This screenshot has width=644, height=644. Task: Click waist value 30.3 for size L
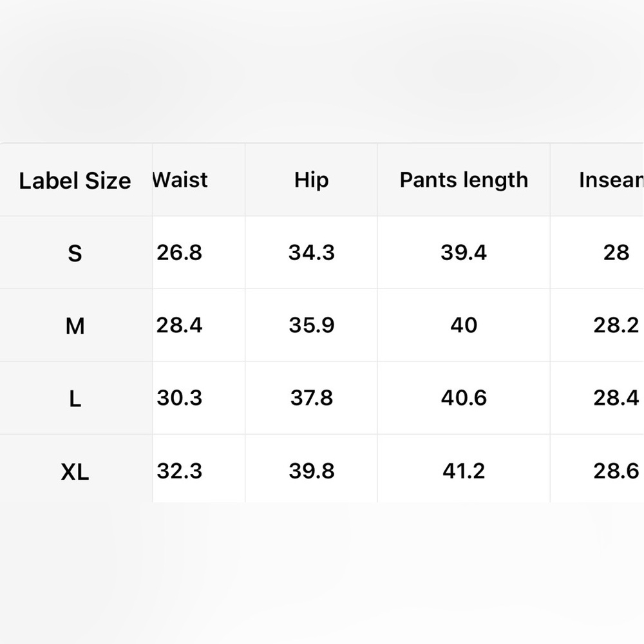(180, 398)
